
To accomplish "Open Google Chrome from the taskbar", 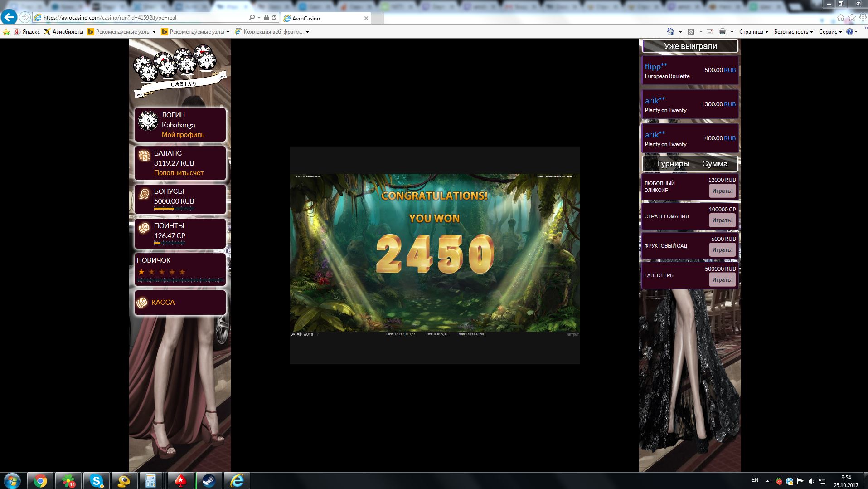I will click(40, 481).
